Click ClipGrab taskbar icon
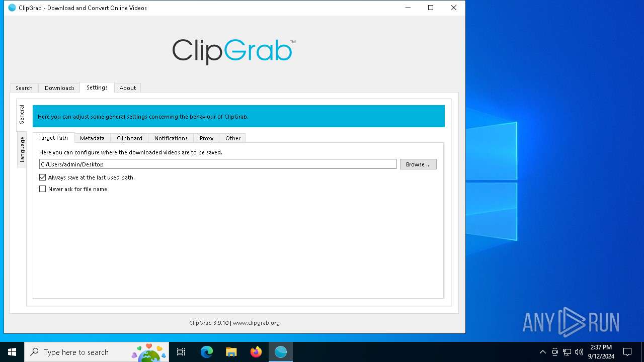This screenshot has height=362, width=644. [x=281, y=352]
